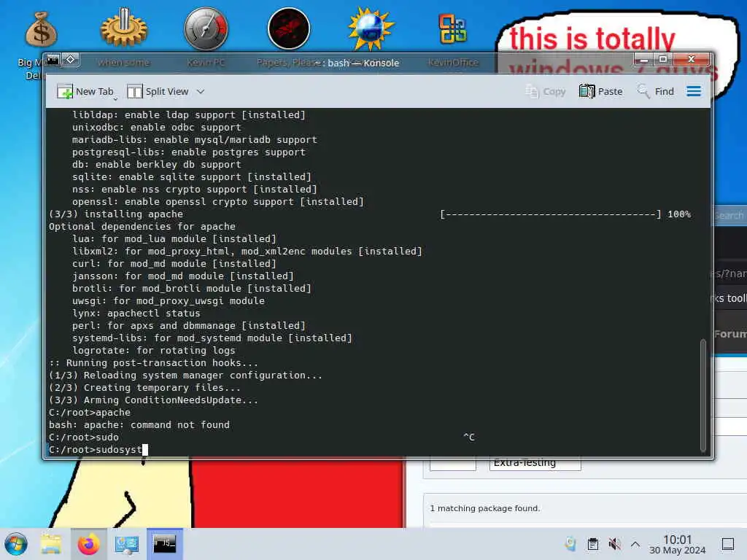
Task: Open the system settings taskbar icon
Action: (x=127, y=544)
